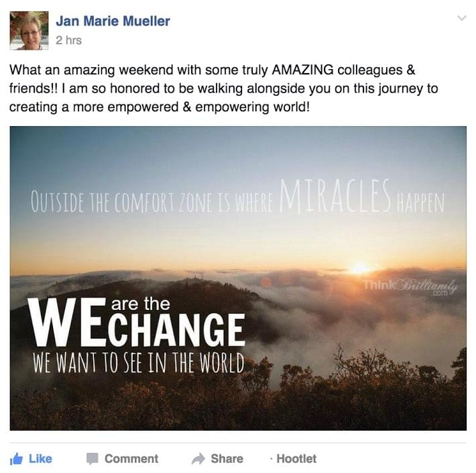Viewport: 476px width, 473px height.
Task: Click the Comment speech bubble icon
Action: 93,459
